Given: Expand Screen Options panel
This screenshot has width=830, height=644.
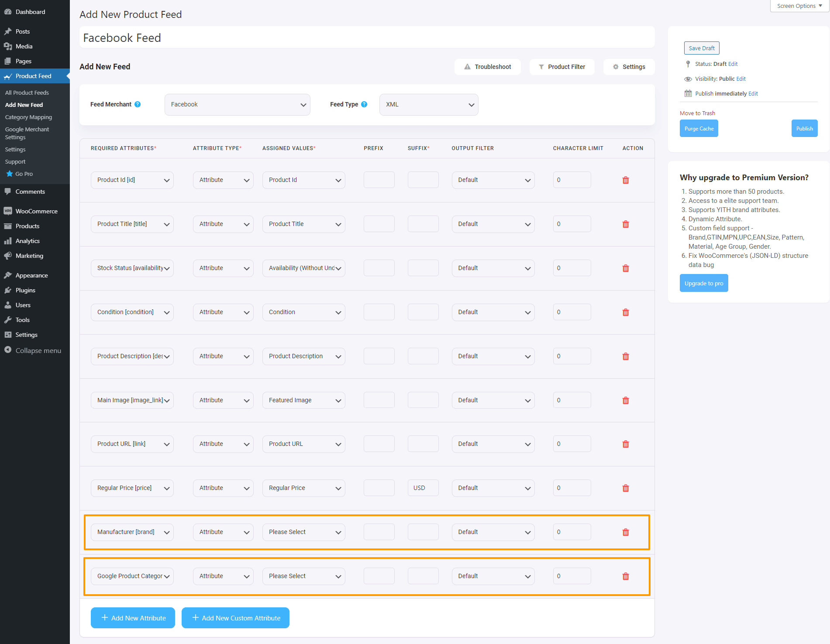Looking at the screenshot, I should [799, 6].
